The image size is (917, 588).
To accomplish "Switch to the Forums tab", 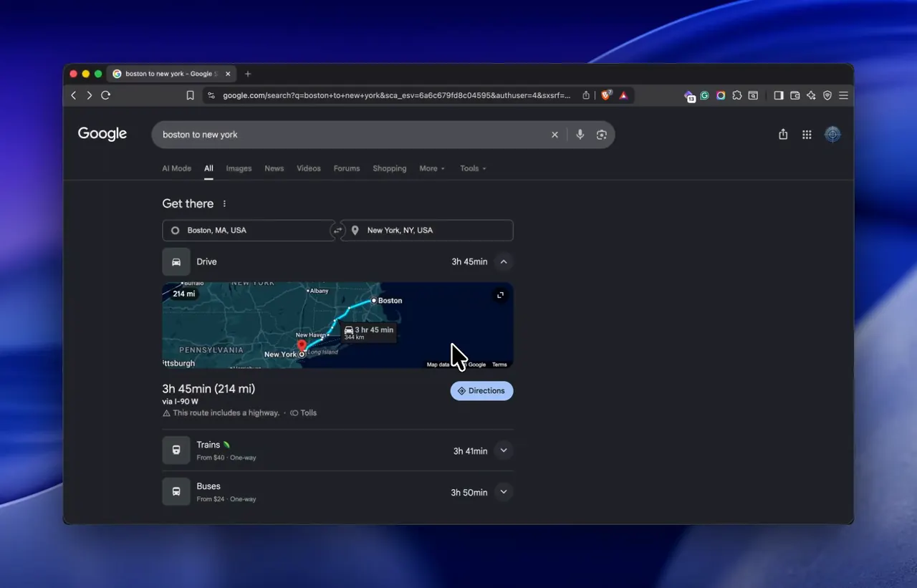I will pos(347,168).
